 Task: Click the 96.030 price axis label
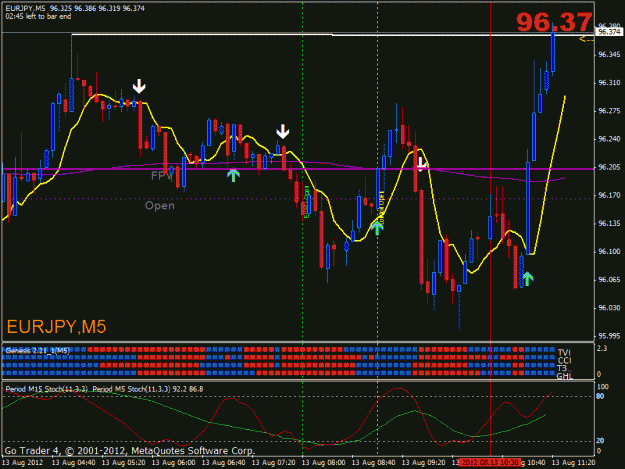(609, 308)
